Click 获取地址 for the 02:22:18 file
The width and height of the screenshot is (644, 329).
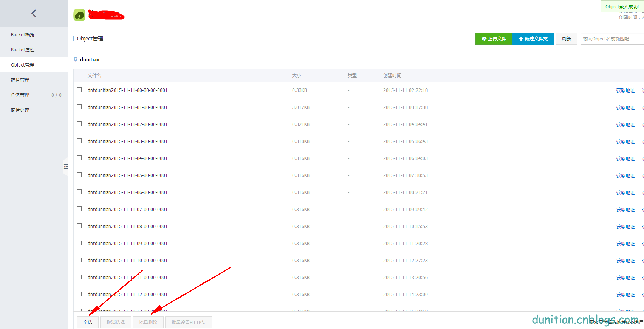pyautogui.click(x=625, y=91)
